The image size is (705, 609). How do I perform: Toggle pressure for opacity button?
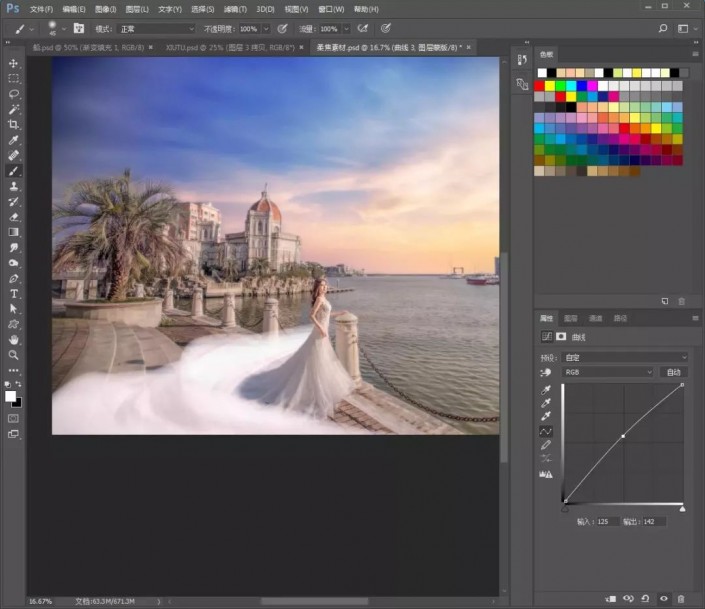282,29
